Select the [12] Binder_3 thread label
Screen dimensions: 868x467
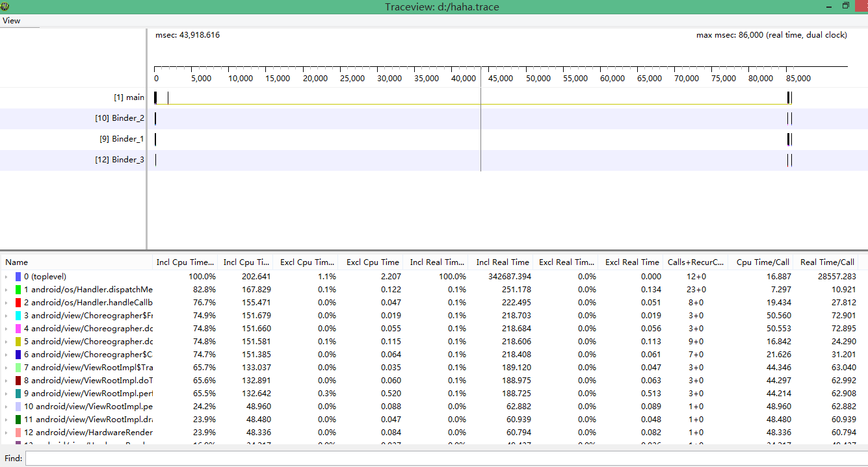pyautogui.click(x=120, y=160)
